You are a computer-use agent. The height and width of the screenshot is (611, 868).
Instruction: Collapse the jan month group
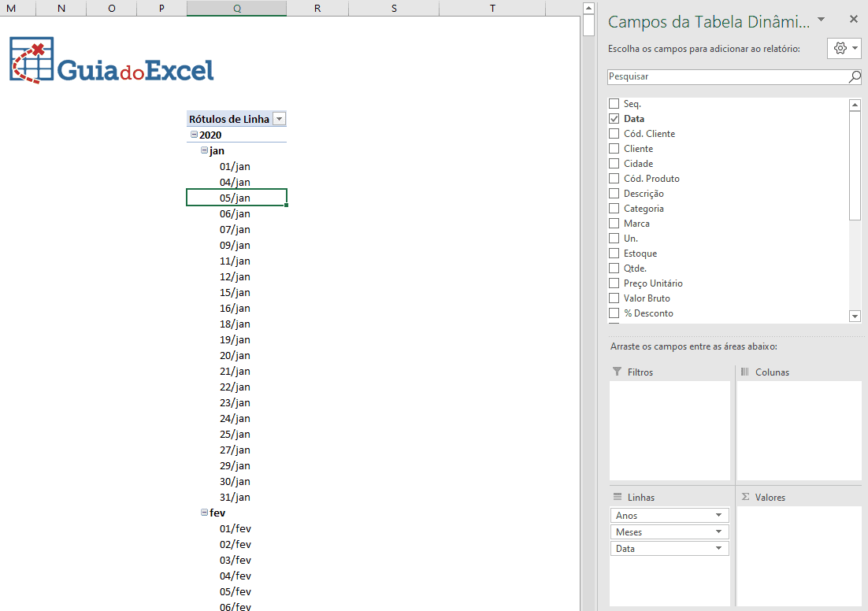tap(205, 150)
